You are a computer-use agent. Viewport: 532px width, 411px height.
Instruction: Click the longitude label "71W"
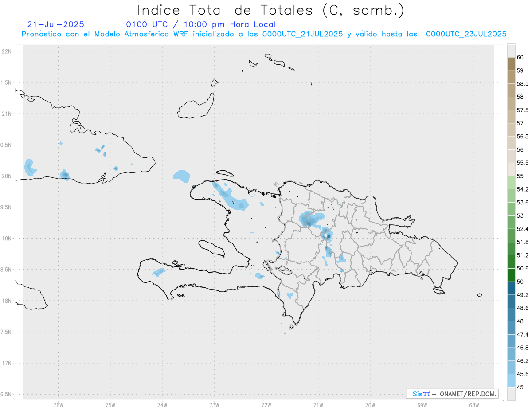click(x=318, y=405)
